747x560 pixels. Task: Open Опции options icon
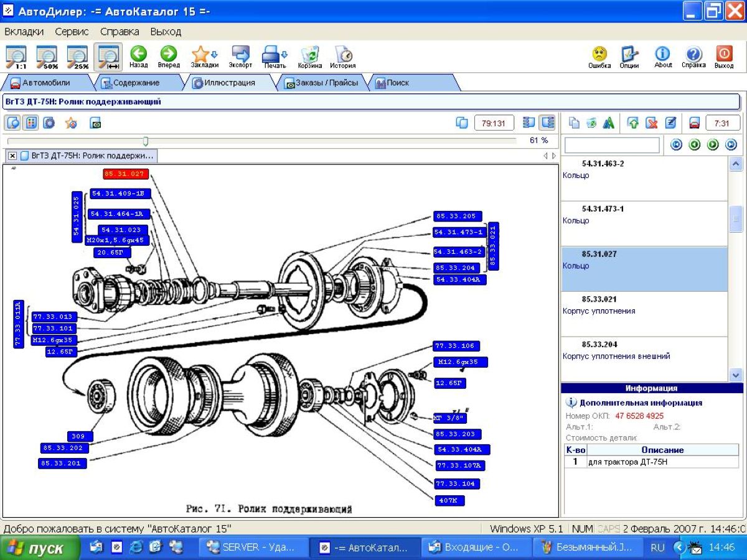pos(629,54)
